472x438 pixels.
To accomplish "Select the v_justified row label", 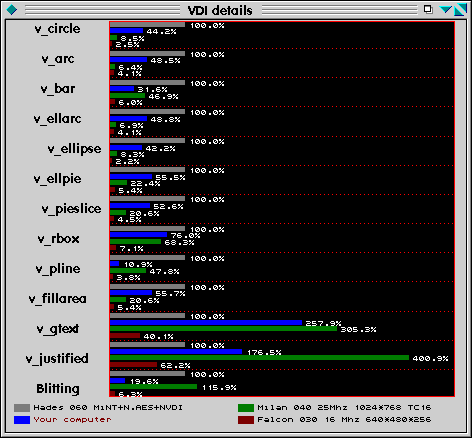I will click(x=57, y=359).
